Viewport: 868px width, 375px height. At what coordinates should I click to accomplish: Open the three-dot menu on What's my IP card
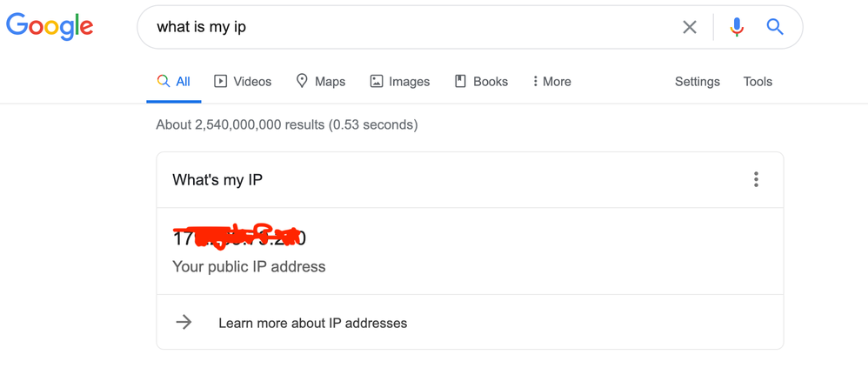756,179
